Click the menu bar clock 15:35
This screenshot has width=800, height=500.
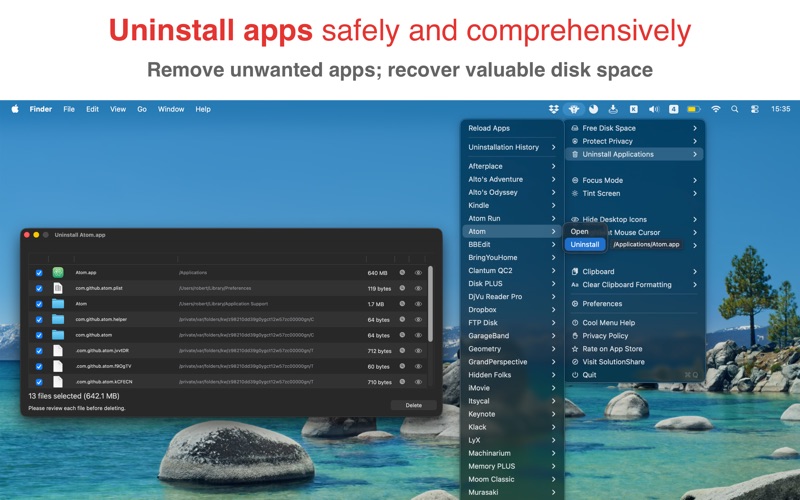pyautogui.click(x=781, y=109)
